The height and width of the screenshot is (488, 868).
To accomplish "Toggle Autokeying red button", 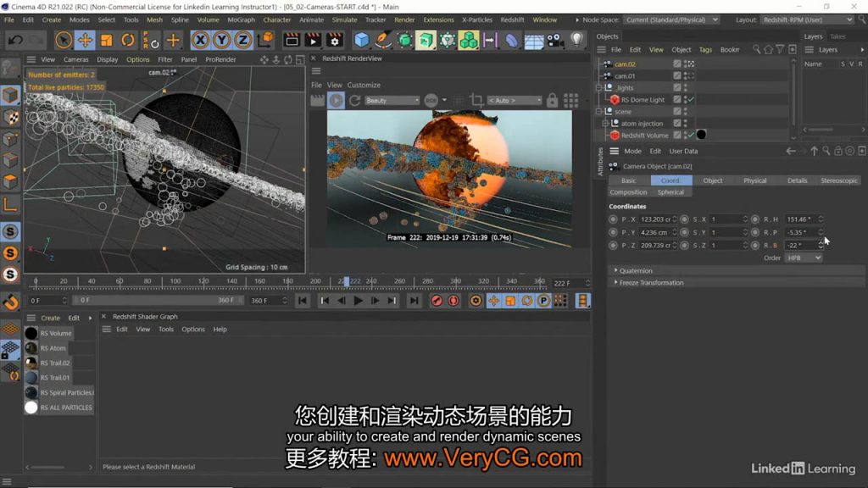I will click(x=453, y=301).
